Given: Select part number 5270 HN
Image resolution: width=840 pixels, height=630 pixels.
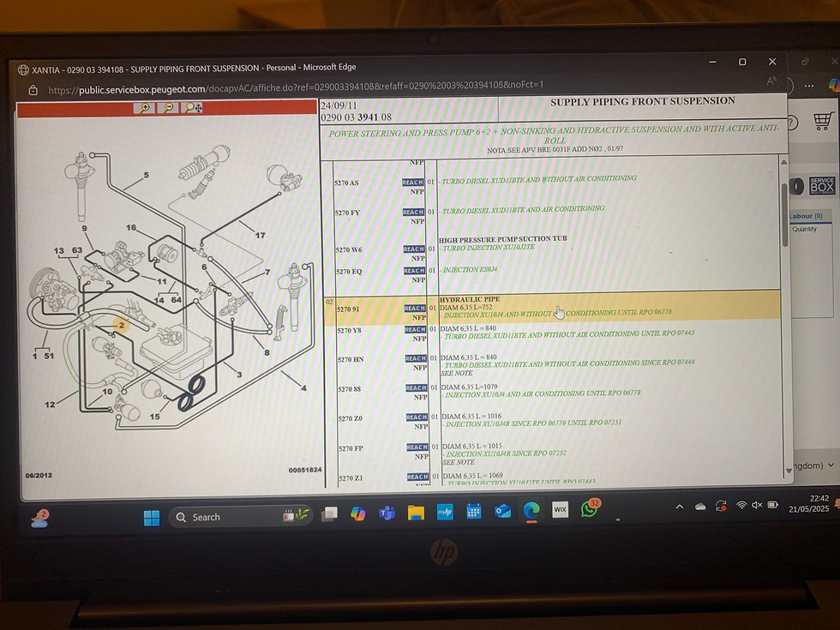Looking at the screenshot, I should (x=351, y=359).
